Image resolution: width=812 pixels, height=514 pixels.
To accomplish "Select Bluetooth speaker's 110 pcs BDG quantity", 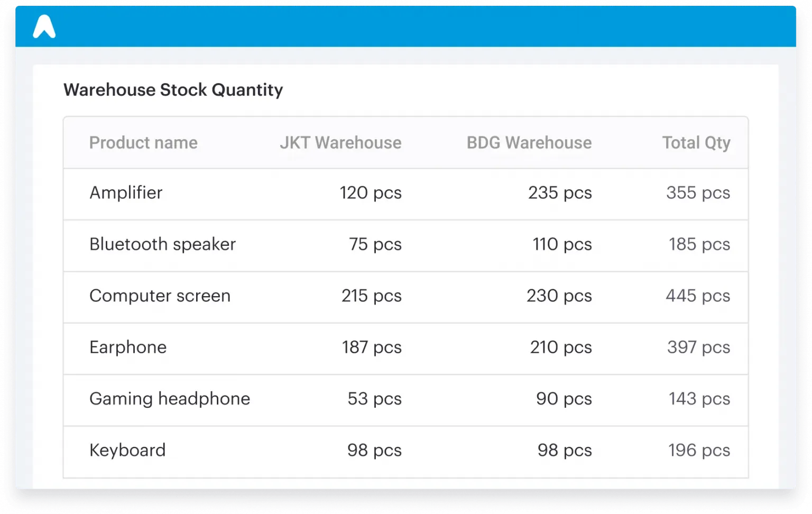I will [562, 244].
